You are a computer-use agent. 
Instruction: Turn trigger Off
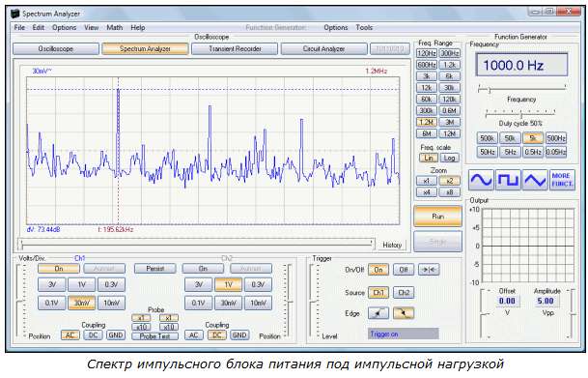(404, 270)
